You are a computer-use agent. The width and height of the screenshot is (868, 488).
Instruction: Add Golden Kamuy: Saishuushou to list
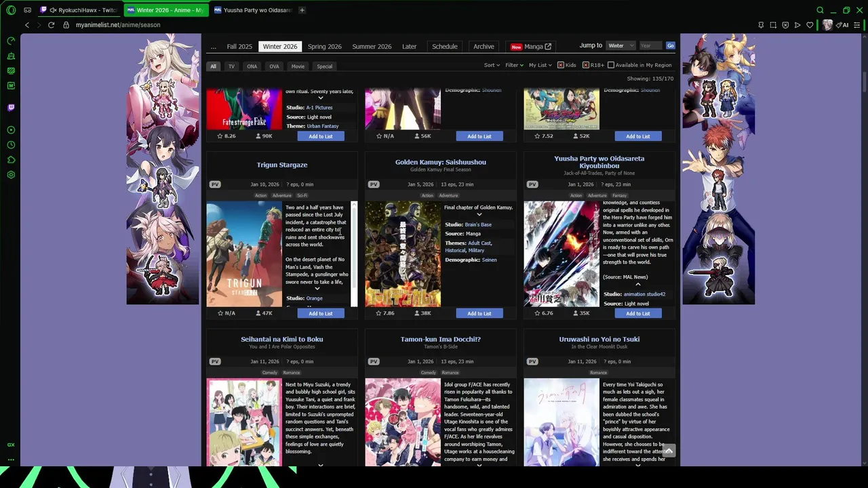[479, 313]
